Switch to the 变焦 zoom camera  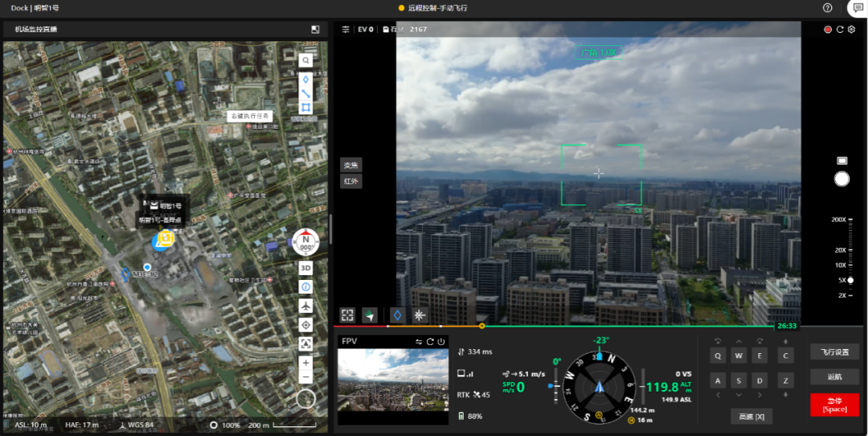pos(351,165)
